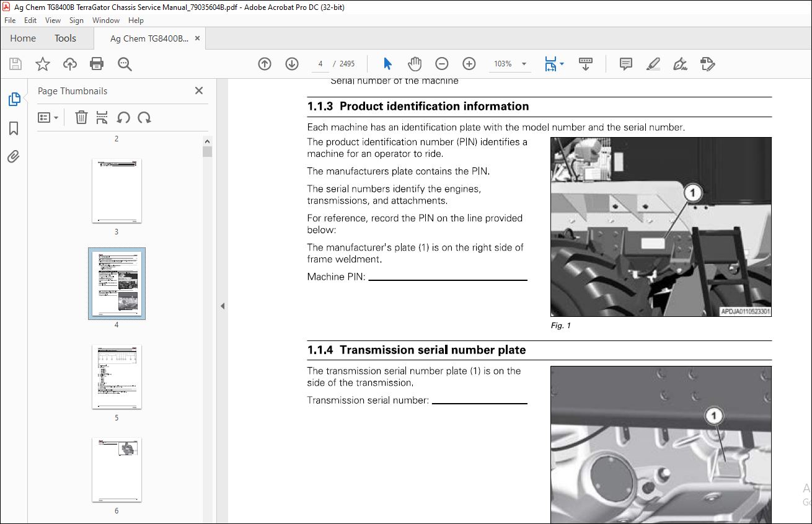
Task: Rotate pages counterclockwise
Action: [123, 117]
